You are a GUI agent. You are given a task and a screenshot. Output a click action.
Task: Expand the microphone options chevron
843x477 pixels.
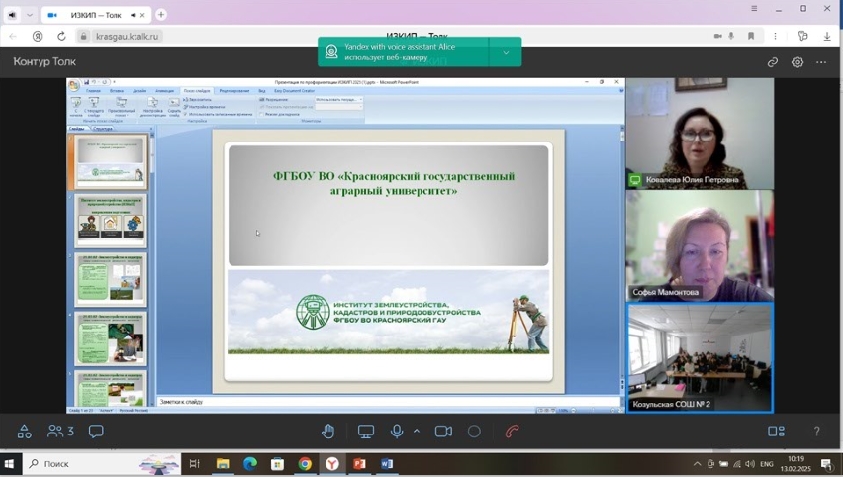pos(416,431)
